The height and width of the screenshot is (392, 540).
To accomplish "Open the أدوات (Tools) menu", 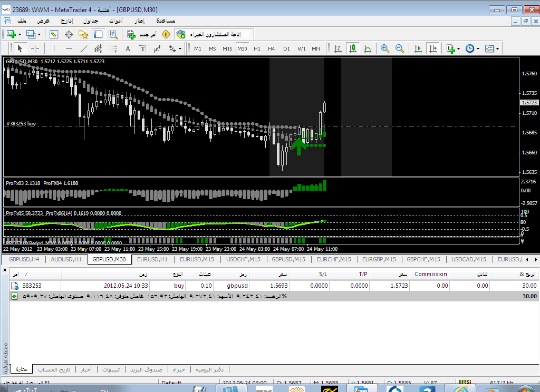I will coord(115,21).
